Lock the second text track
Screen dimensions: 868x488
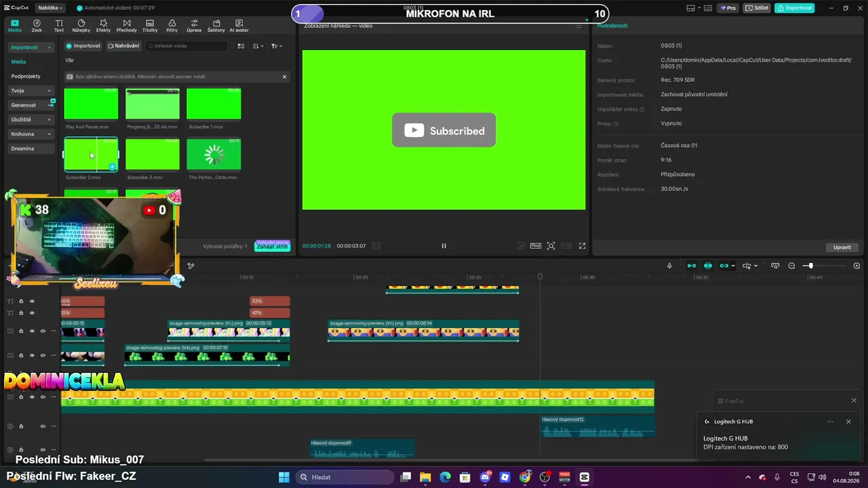tap(21, 313)
